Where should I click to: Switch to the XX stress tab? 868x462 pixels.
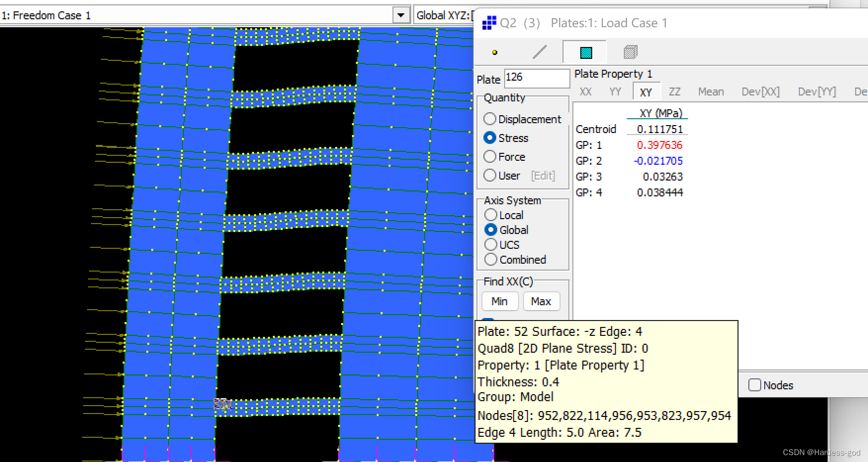586,92
